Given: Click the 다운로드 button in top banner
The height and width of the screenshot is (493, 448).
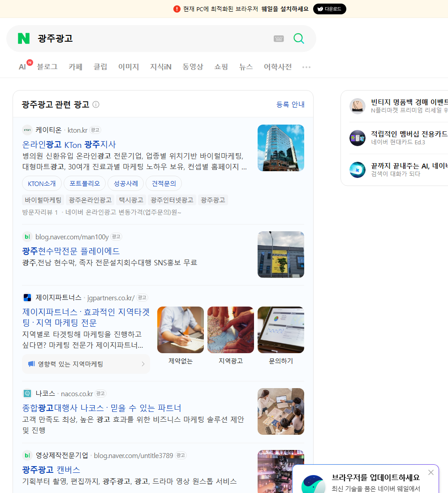Looking at the screenshot, I should (329, 9).
